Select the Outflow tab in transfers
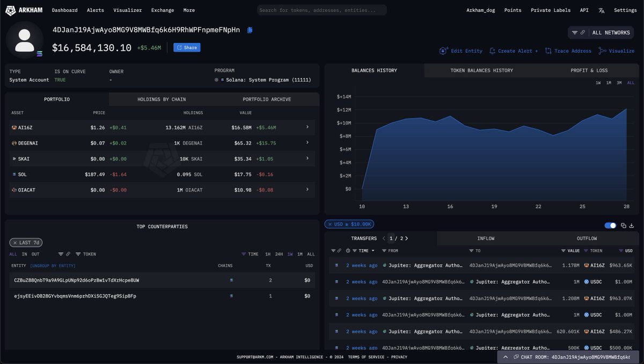Image resolution: width=644 pixels, height=364 pixels. [587, 238]
